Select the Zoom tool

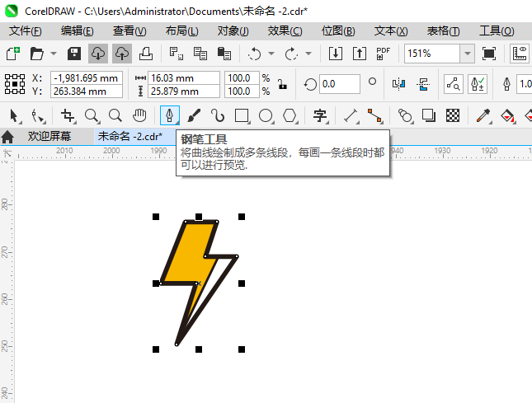pos(92,115)
